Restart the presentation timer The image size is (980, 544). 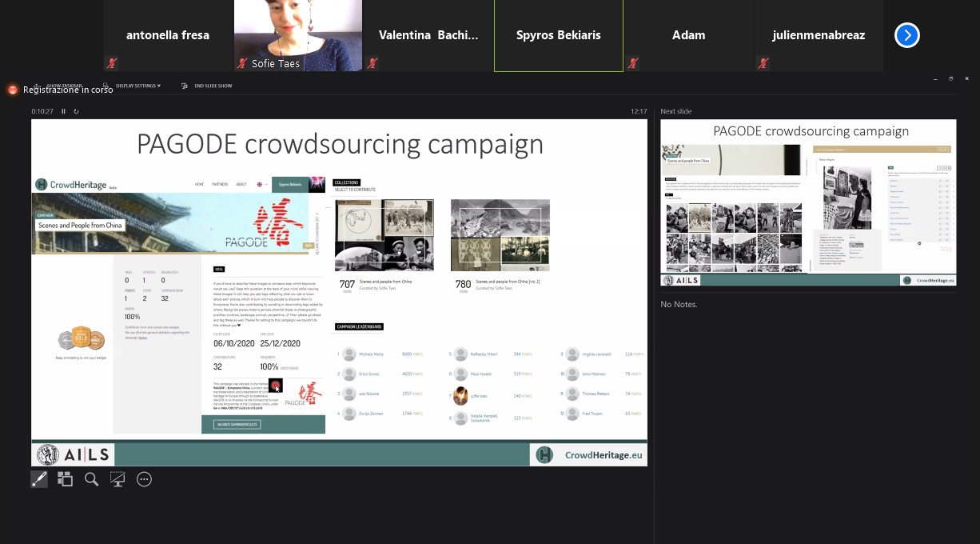(76, 111)
